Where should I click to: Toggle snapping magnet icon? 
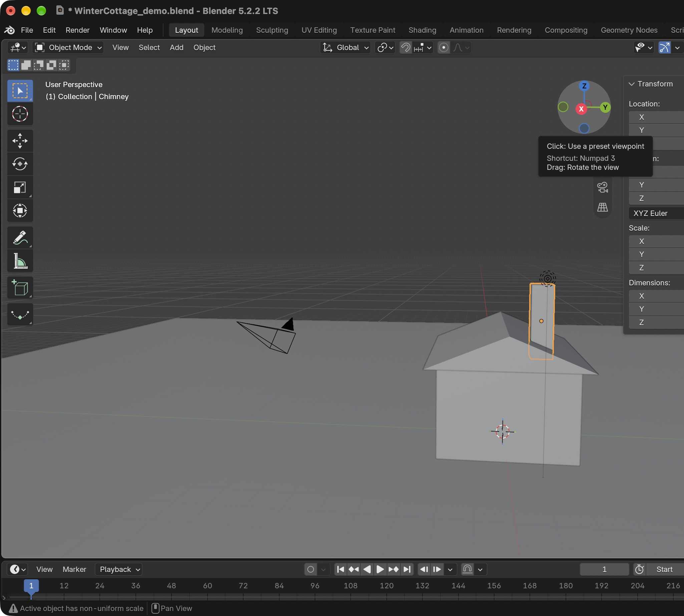(405, 47)
